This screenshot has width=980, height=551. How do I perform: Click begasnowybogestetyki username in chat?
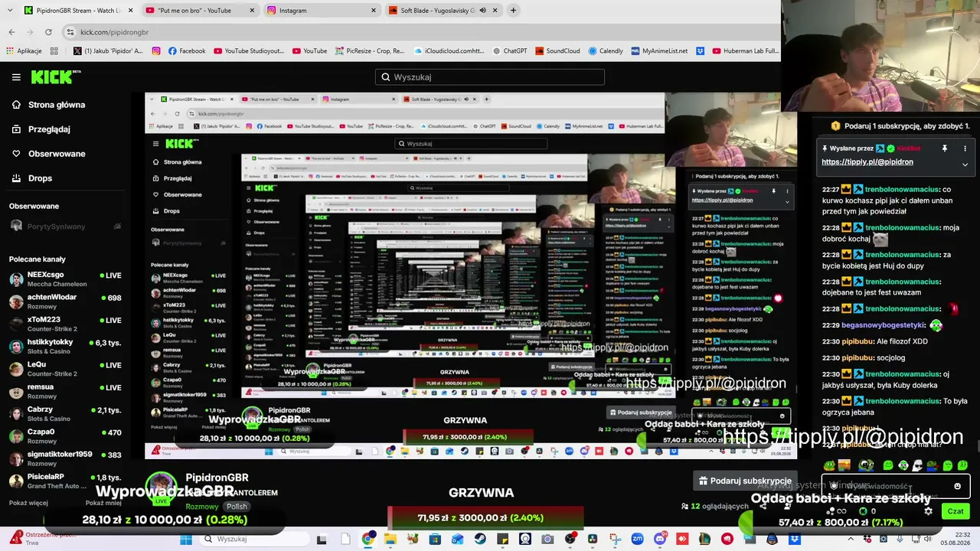(884, 325)
